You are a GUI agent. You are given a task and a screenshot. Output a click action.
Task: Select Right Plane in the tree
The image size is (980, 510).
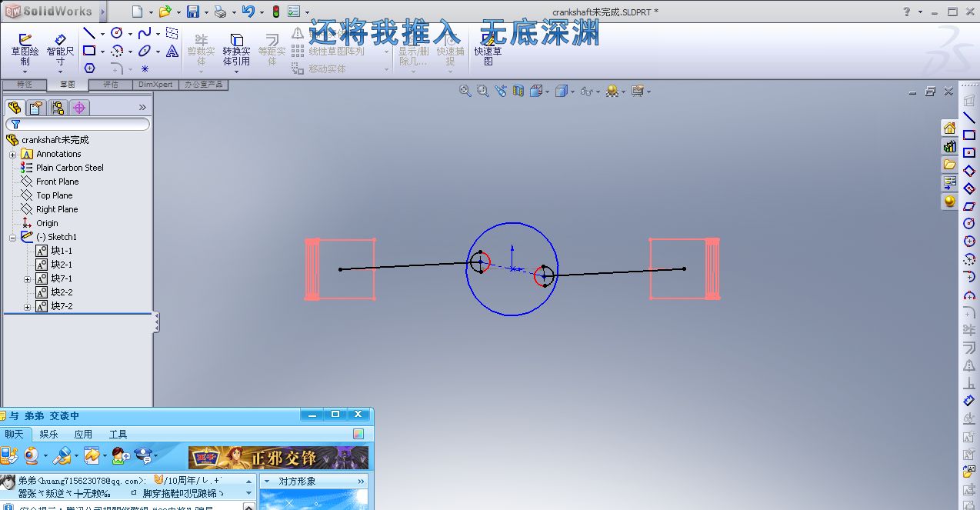57,209
